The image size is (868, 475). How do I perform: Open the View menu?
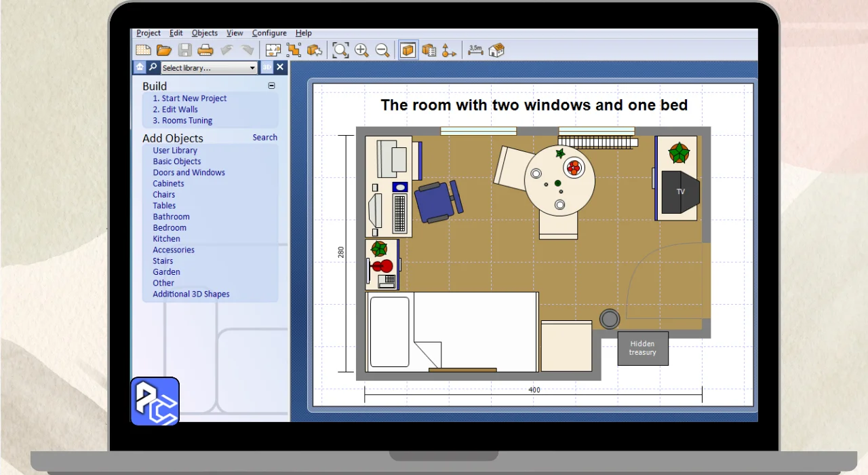pos(235,33)
